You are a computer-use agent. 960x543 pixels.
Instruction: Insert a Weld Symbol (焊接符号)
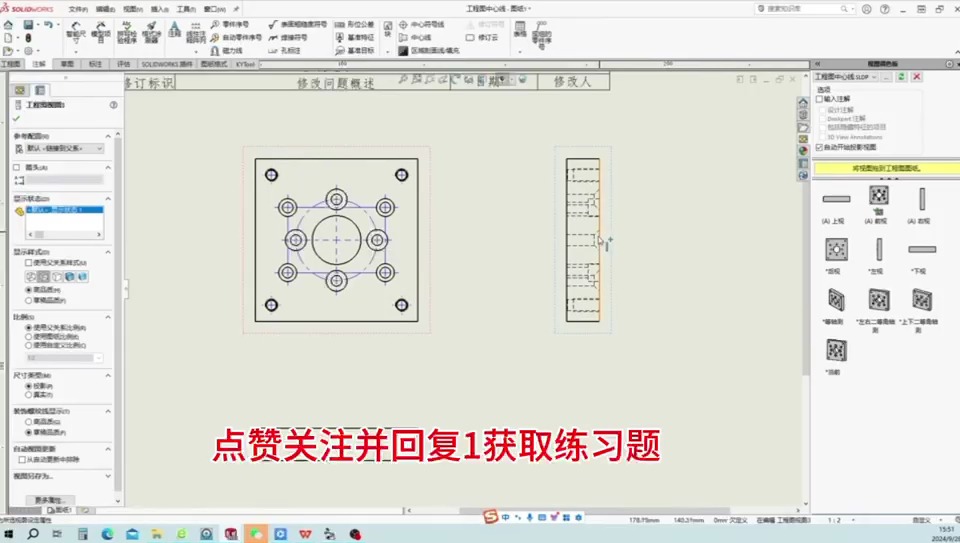pyautogui.click(x=288, y=37)
